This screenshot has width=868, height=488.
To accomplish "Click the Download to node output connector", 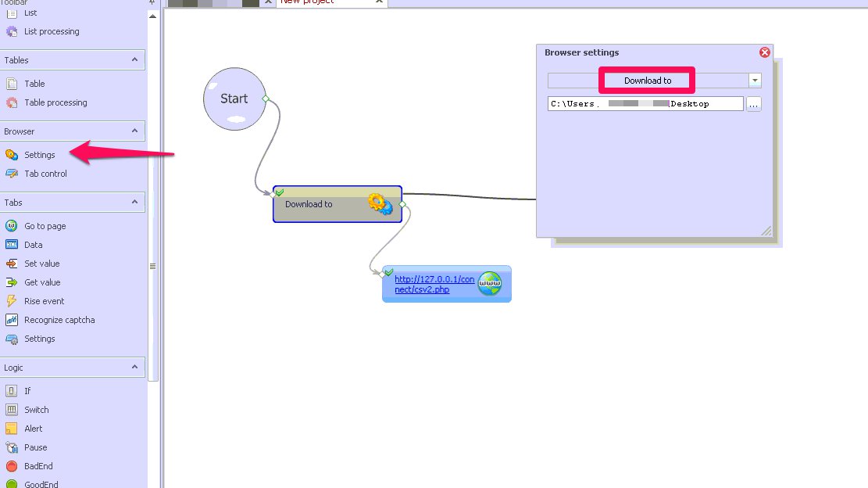I will 402,204.
